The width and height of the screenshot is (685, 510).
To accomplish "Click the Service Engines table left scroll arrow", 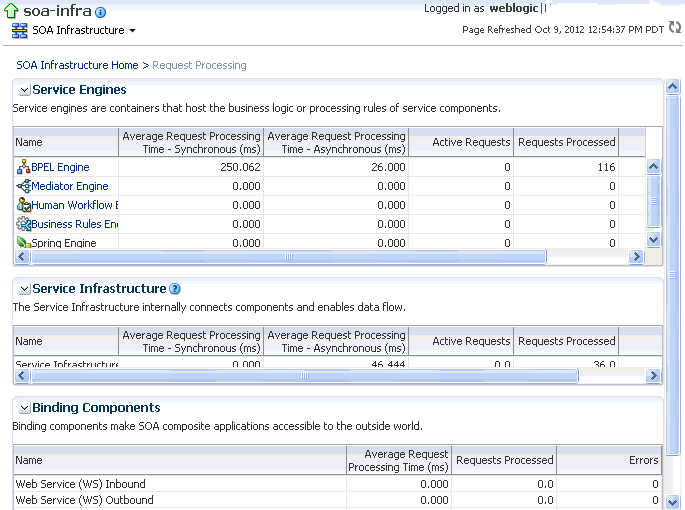I will tap(22, 257).
